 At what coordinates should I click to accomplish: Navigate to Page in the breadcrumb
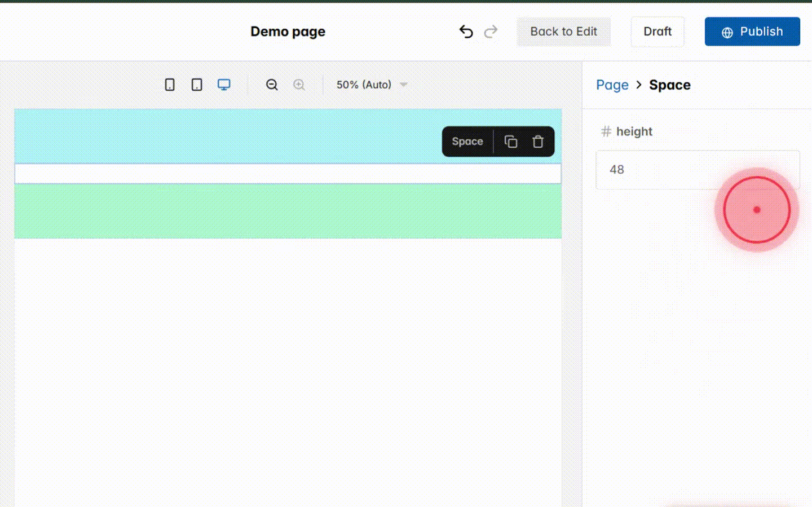pos(612,85)
